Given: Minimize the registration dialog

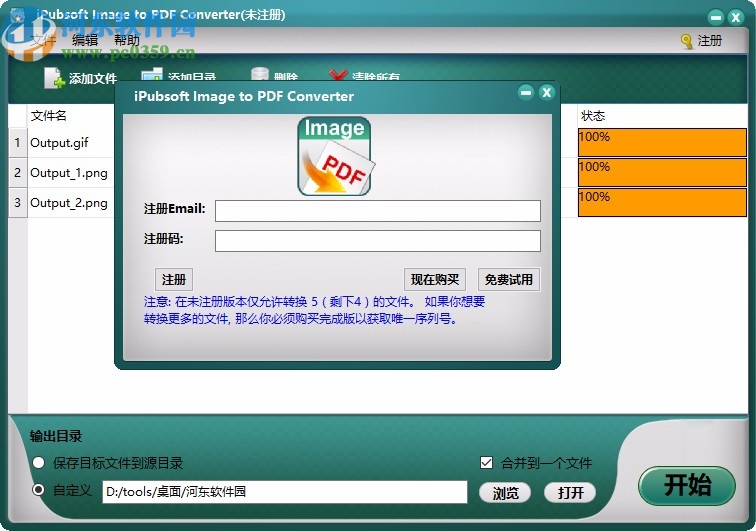Looking at the screenshot, I should point(526,92).
